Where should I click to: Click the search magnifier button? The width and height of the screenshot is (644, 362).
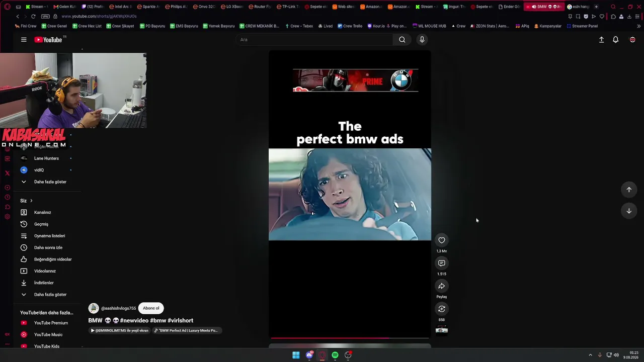tap(402, 40)
